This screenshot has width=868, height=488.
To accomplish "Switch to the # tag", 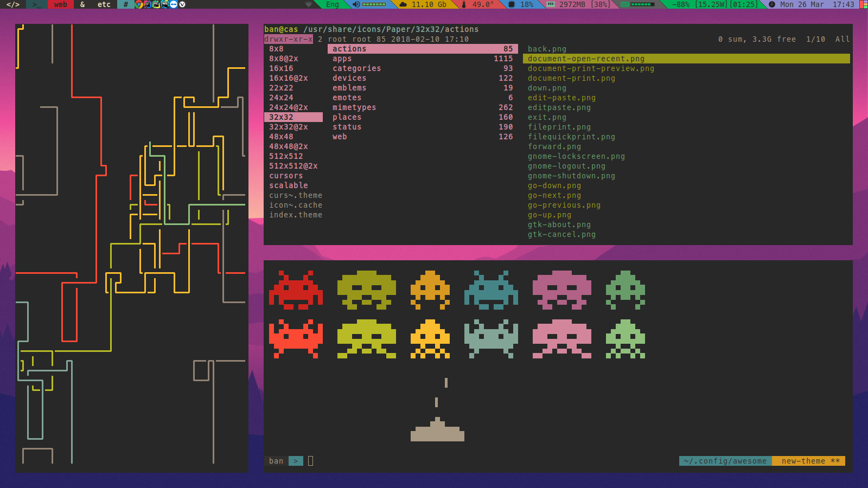I will coord(126,4).
